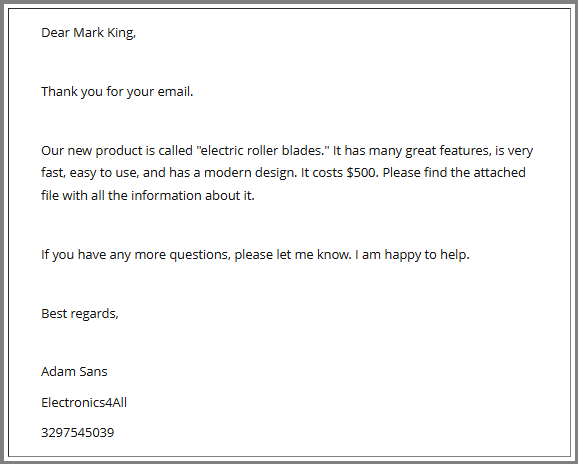Click the quoted text 'electric roller blades.'
Screen dimensions: 578x464
[x=262, y=151]
